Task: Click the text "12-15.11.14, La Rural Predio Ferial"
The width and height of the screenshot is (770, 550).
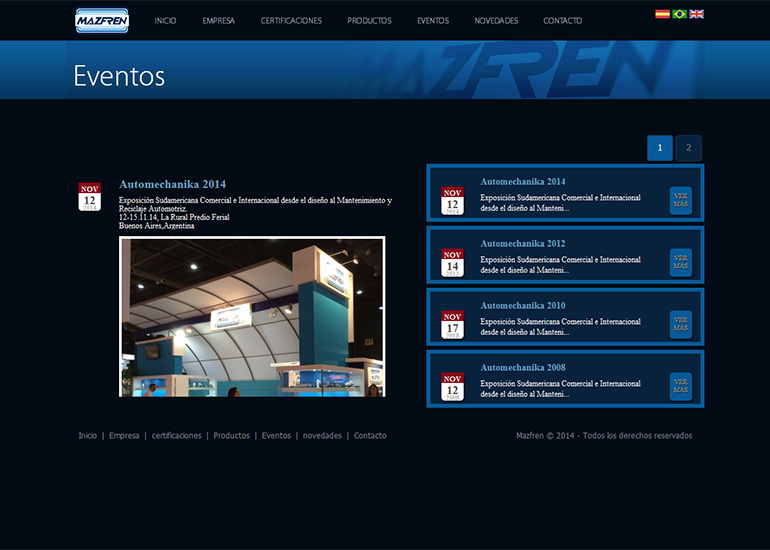Action: point(174,217)
